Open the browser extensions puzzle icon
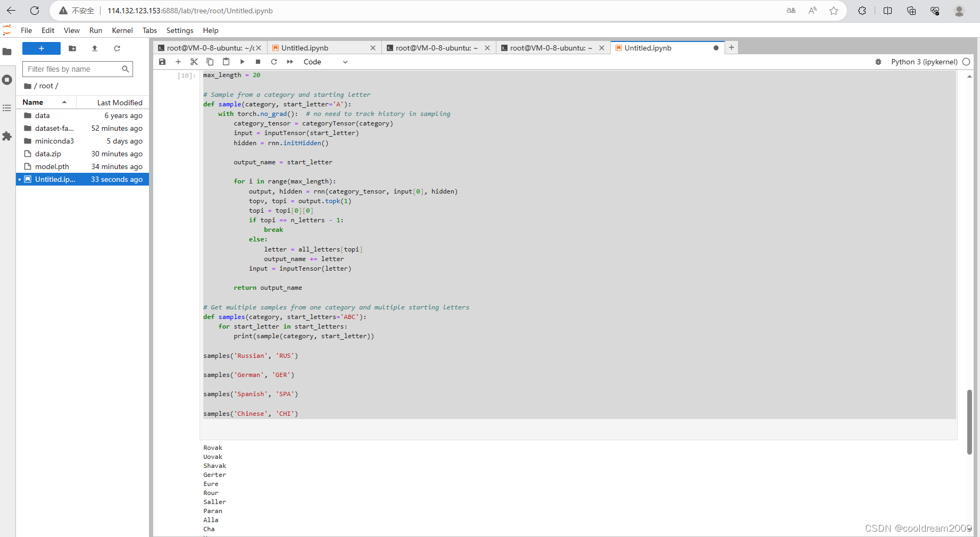 point(862,11)
